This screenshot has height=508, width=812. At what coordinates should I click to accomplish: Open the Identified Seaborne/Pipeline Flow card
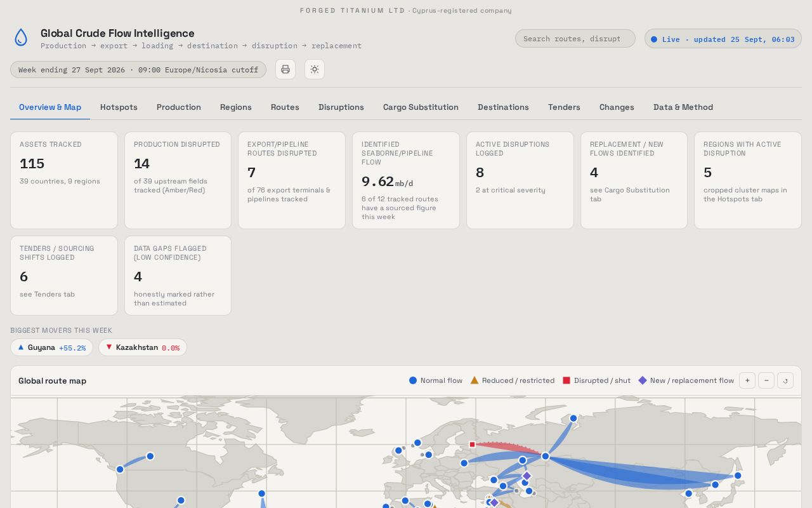tap(406, 180)
